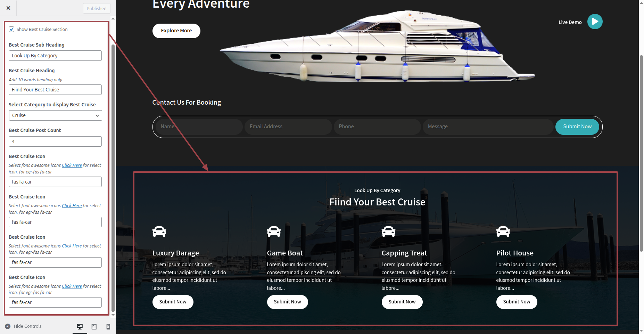This screenshot has width=644, height=334.
Task: Click the Best Cruise Sub Heading input
Action: tap(55, 56)
